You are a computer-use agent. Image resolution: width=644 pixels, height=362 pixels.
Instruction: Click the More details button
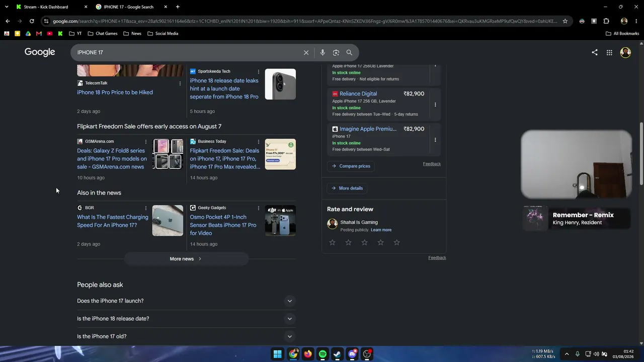tap(347, 189)
